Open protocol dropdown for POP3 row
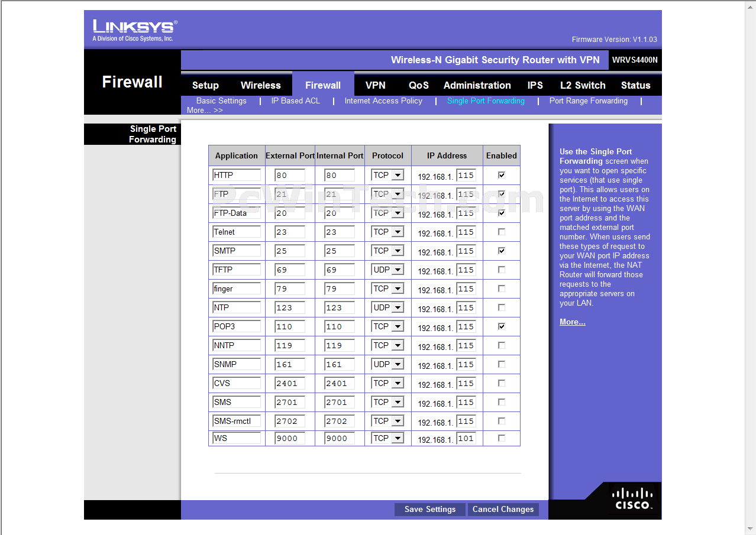Viewport: 756px width, 535px height. pyautogui.click(x=387, y=326)
